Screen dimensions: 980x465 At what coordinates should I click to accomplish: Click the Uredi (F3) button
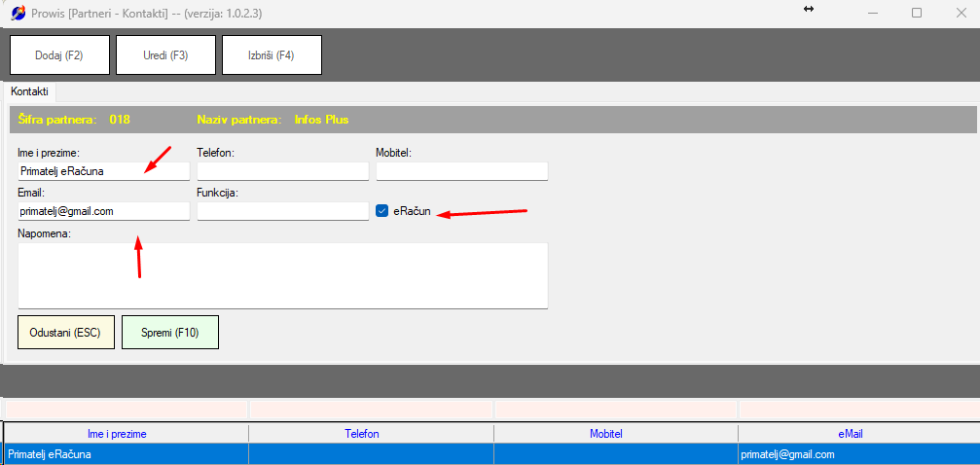(165, 55)
